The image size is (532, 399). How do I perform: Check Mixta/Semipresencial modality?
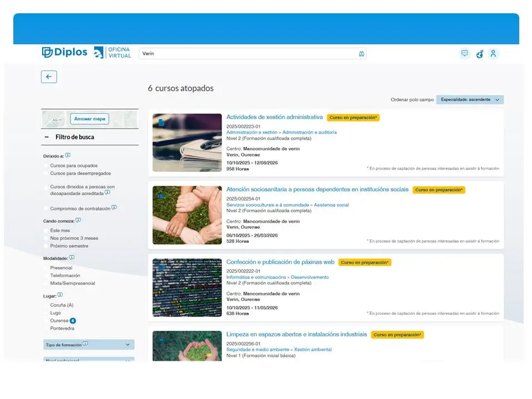46,283
